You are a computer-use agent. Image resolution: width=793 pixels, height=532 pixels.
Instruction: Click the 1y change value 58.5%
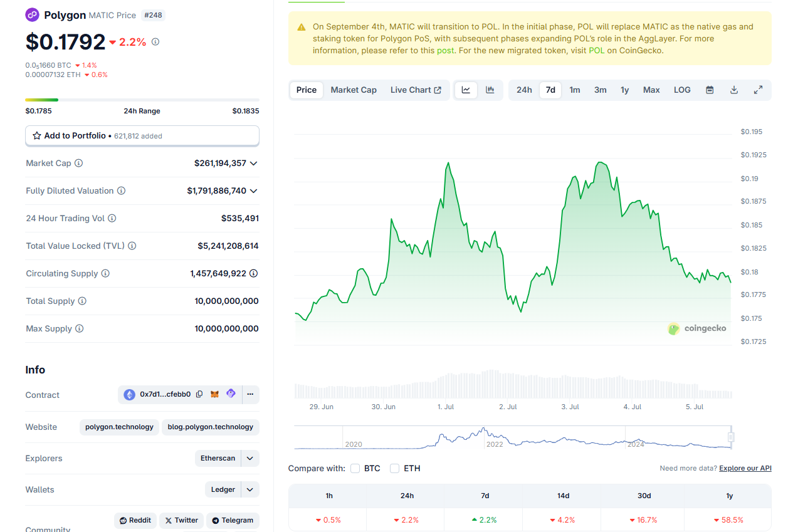click(x=728, y=520)
